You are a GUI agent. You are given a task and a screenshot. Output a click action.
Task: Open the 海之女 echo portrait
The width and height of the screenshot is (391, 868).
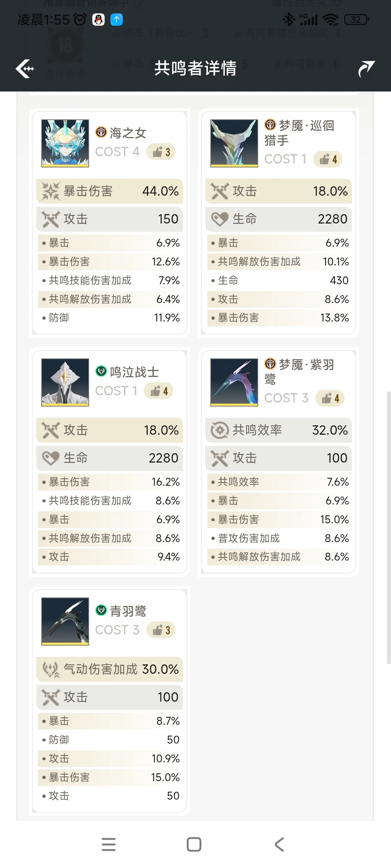tap(65, 143)
